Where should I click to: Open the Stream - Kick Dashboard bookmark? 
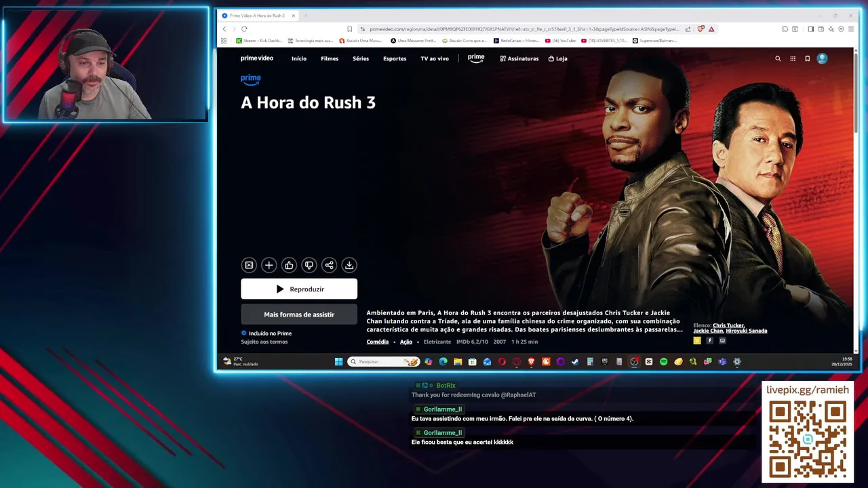point(259,41)
